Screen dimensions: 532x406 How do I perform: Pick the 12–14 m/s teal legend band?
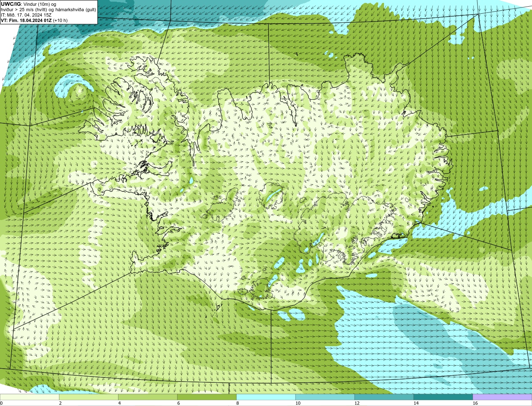click(384, 397)
